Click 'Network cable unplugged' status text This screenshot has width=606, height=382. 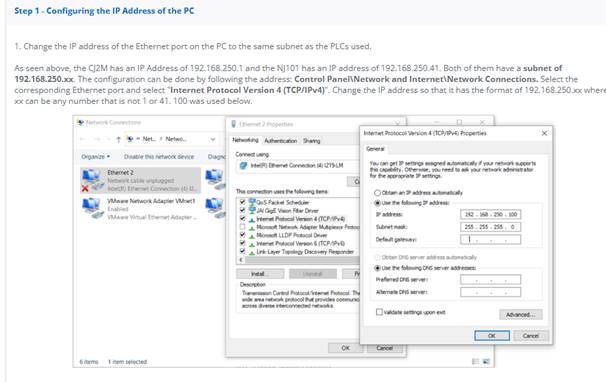point(141,181)
